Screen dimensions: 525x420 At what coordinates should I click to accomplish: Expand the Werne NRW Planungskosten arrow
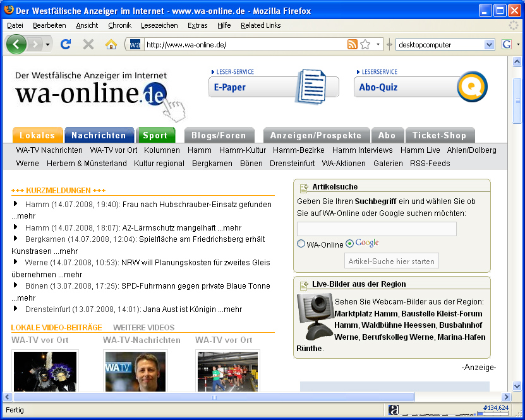click(x=15, y=261)
